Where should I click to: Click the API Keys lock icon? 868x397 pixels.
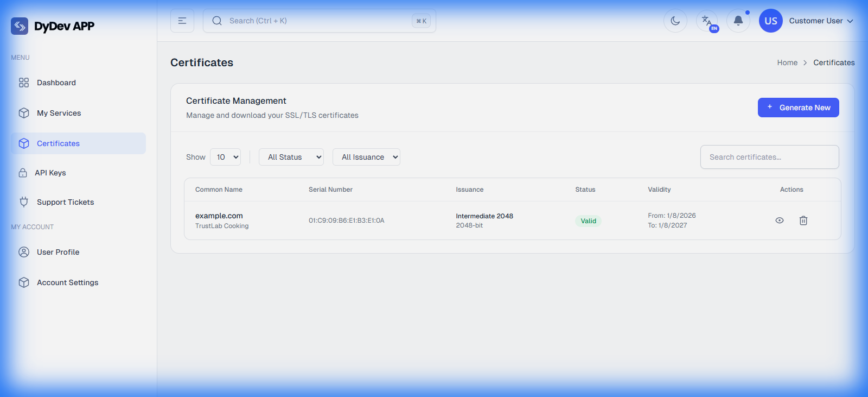[23, 173]
